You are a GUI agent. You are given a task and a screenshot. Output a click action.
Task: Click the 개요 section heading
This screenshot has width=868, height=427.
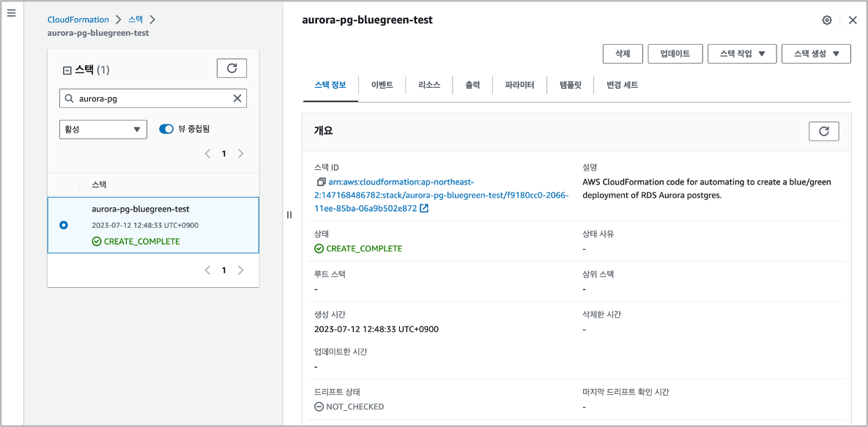[x=323, y=131]
